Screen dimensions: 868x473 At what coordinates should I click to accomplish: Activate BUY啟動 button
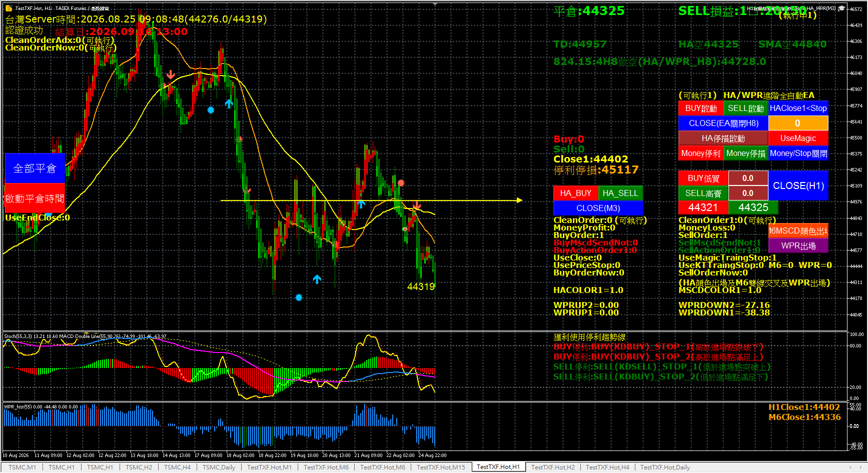click(x=700, y=108)
